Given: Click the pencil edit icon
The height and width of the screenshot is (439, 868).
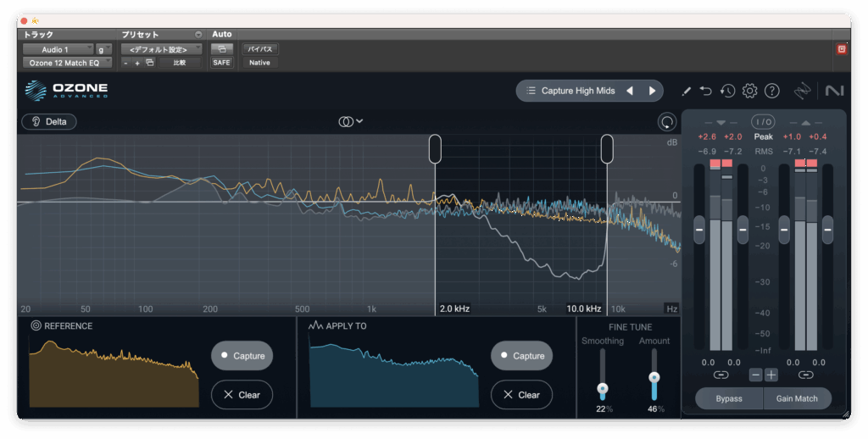Looking at the screenshot, I should (687, 91).
